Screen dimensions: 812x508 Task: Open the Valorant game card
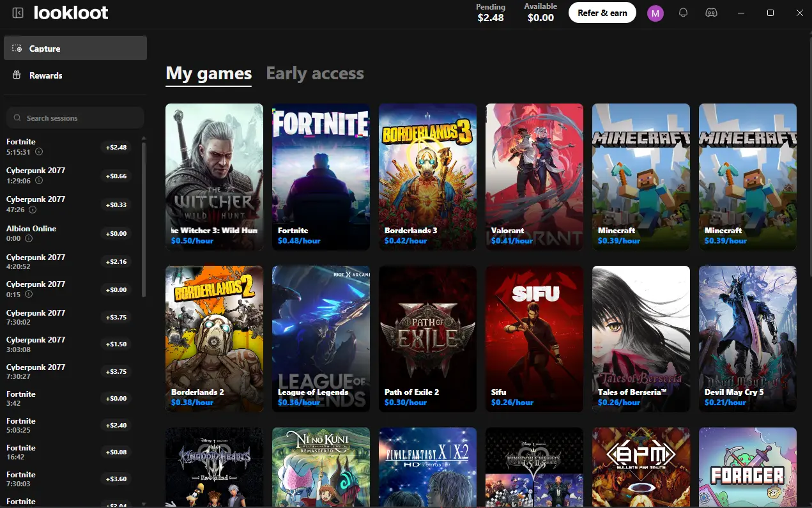(534, 177)
